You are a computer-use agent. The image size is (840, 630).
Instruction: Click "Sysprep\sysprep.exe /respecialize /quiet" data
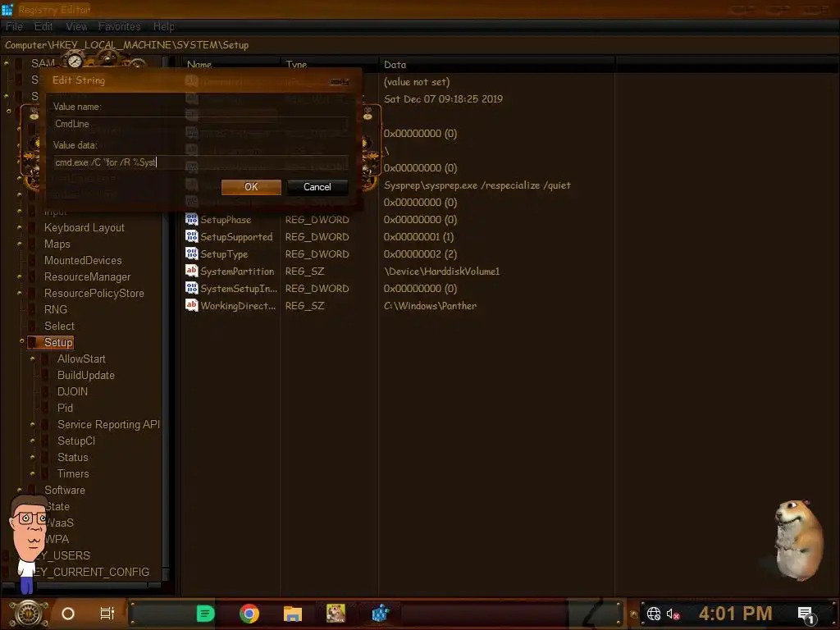click(477, 185)
